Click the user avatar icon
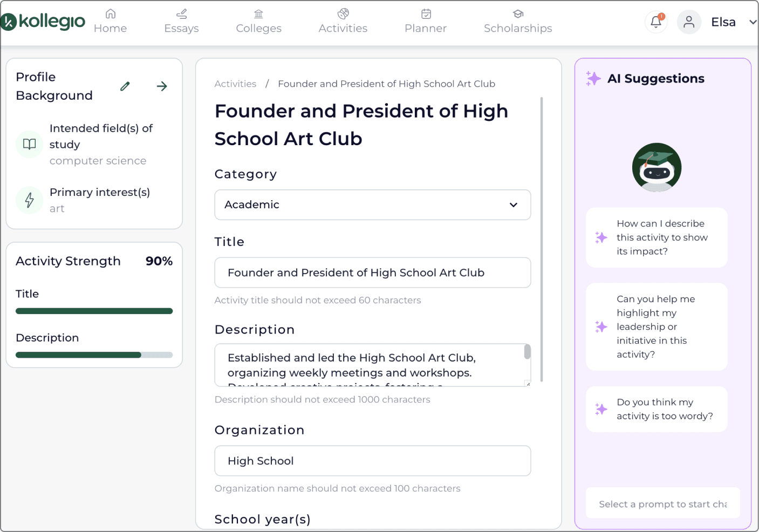Viewport: 759px width, 532px height. coord(689,22)
